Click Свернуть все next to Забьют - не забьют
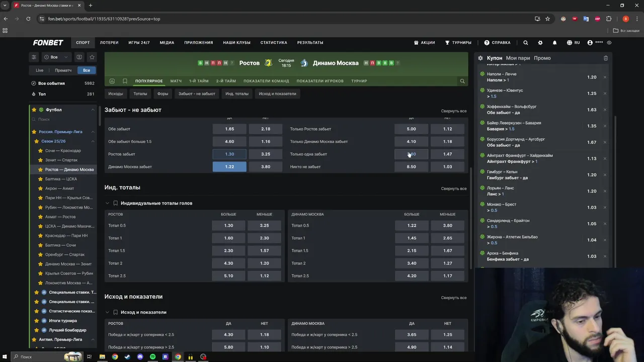Viewport: 644px width, 362px height. point(454,111)
